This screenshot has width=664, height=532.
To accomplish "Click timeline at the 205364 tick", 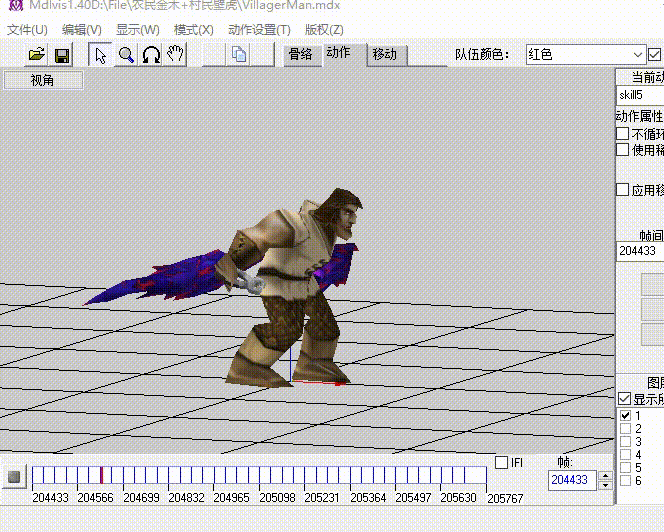I will (x=351, y=475).
